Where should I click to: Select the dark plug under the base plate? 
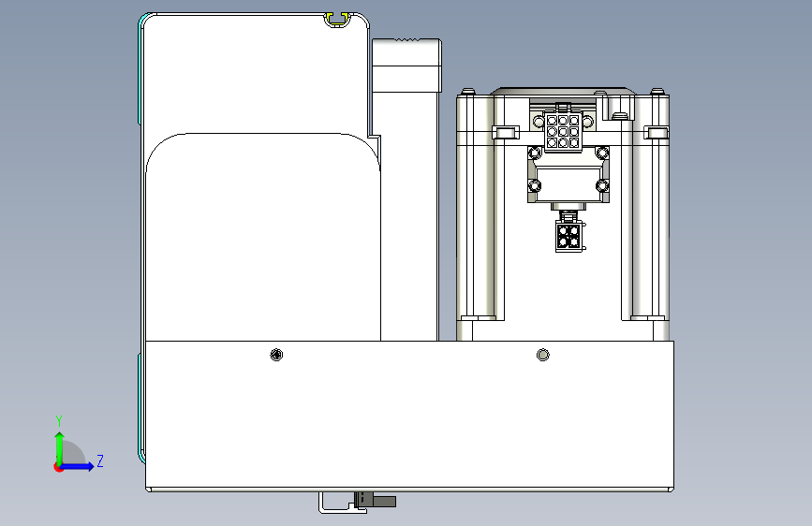(375, 501)
